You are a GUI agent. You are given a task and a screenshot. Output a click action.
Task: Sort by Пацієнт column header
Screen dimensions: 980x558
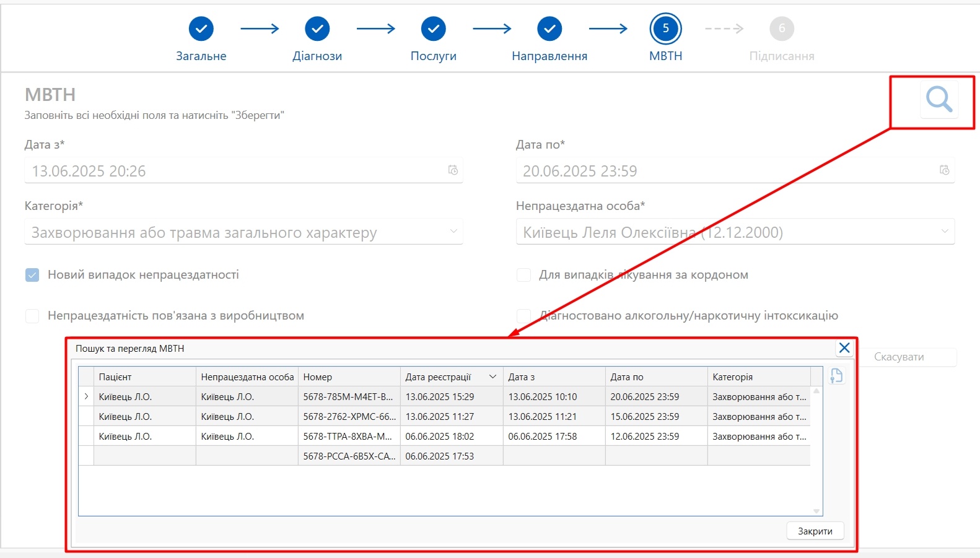tap(144, 377)
